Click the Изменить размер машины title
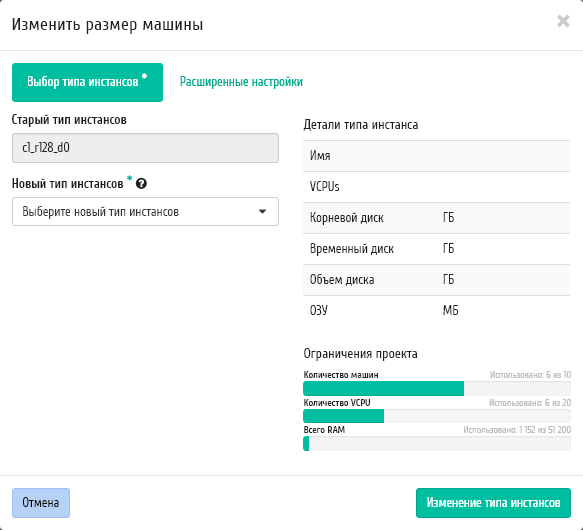 tap(107, 25)
